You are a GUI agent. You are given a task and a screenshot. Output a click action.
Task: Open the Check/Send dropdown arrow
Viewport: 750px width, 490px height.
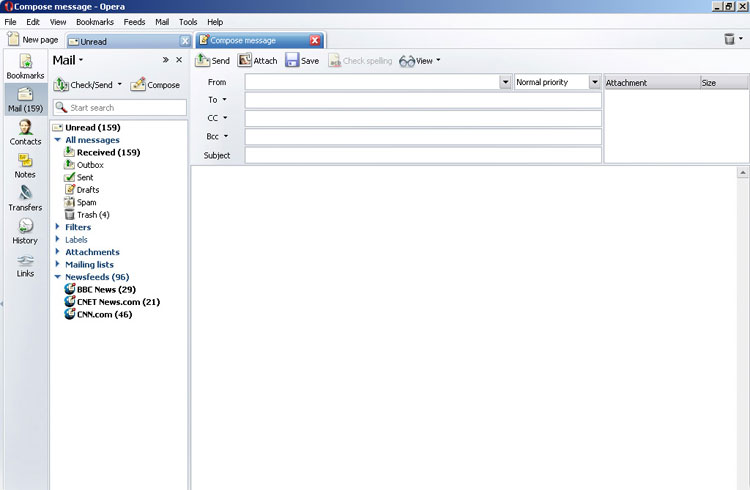click(x=120, y=84)
